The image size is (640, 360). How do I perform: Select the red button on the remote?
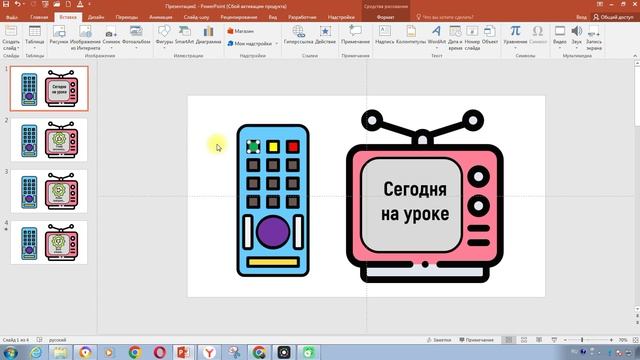tap(293, 147)
